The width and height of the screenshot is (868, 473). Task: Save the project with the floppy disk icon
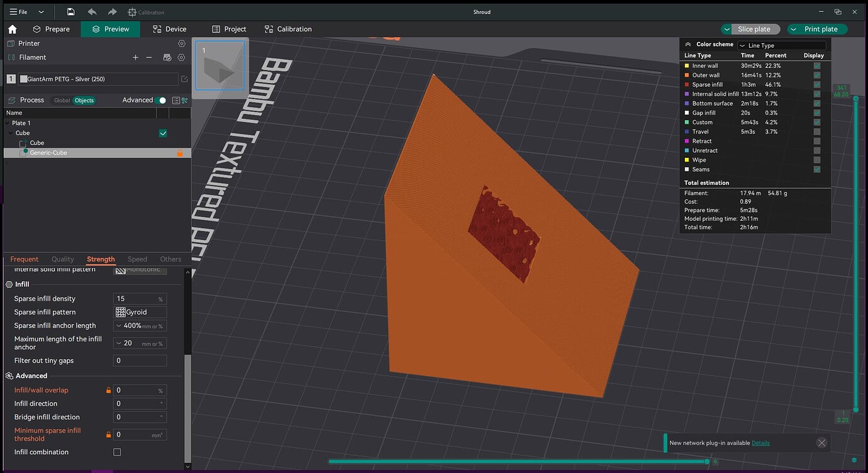click(x=70, y=12)
